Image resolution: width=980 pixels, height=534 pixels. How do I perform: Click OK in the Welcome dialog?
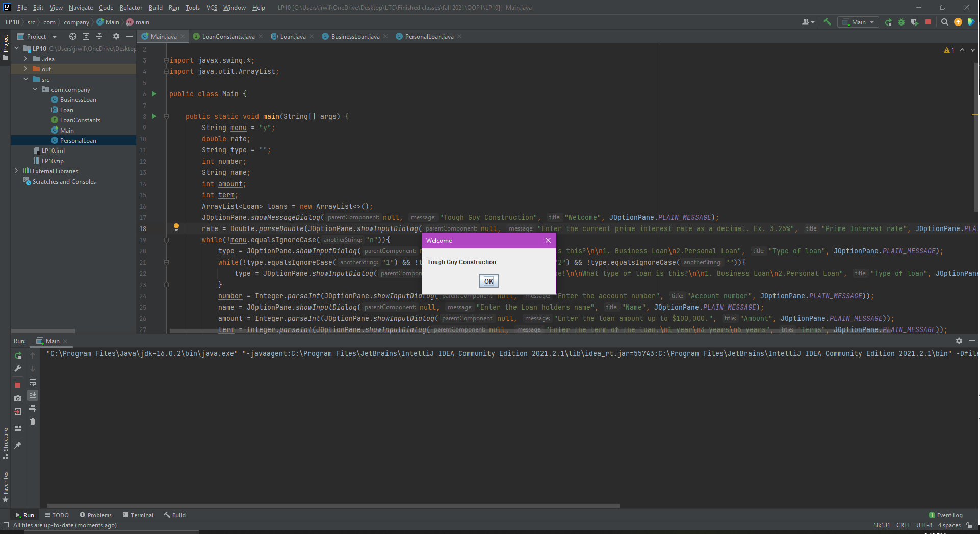point(488,281)
